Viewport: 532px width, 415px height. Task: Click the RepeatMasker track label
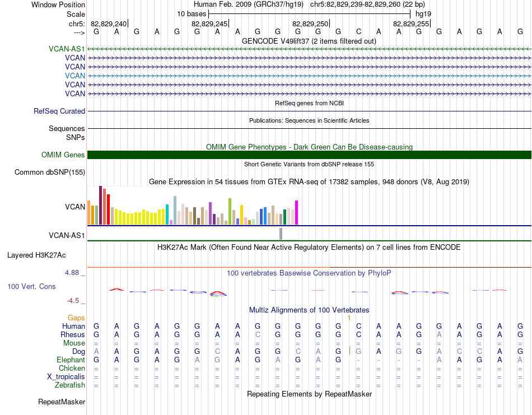click(62, 402)
